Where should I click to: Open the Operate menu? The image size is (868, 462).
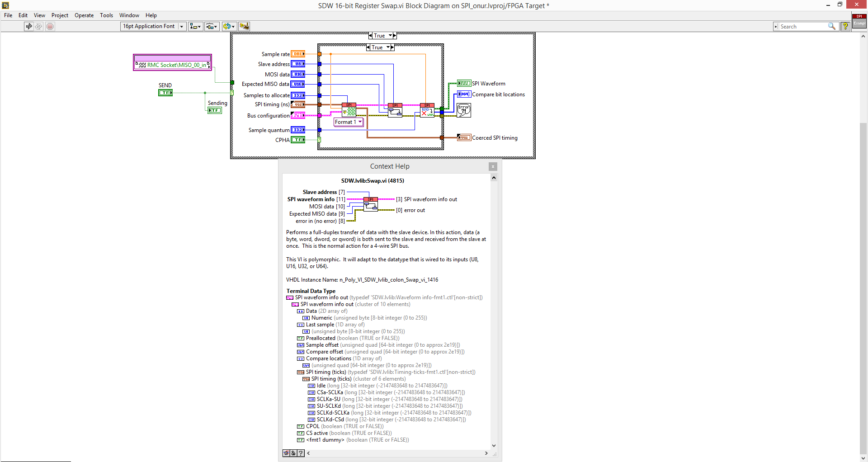pos(84,15)
